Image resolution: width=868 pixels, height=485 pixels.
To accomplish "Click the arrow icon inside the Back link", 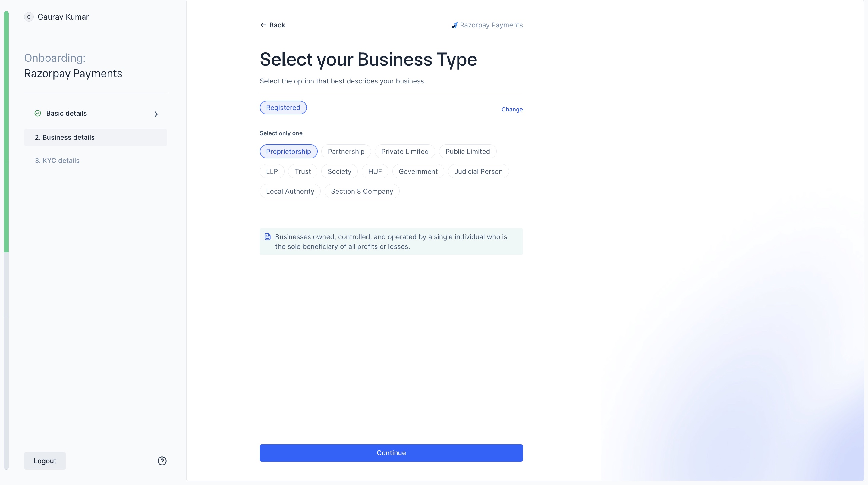I will point(263,25).
